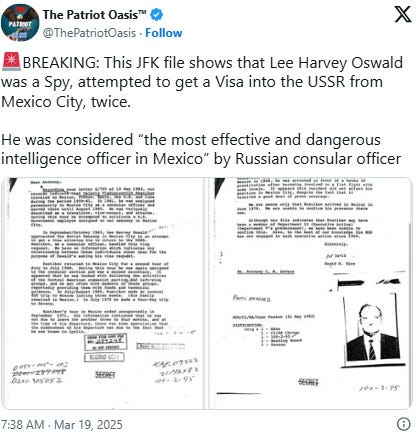
Task: Click the red siren emoji before BREAKING
Action: pos(12,62)
